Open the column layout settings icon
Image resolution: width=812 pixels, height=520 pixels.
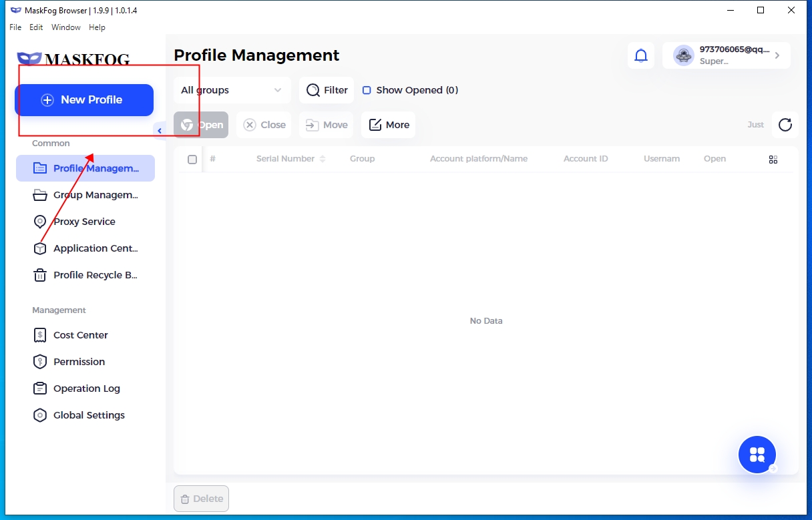click(773, 160)
